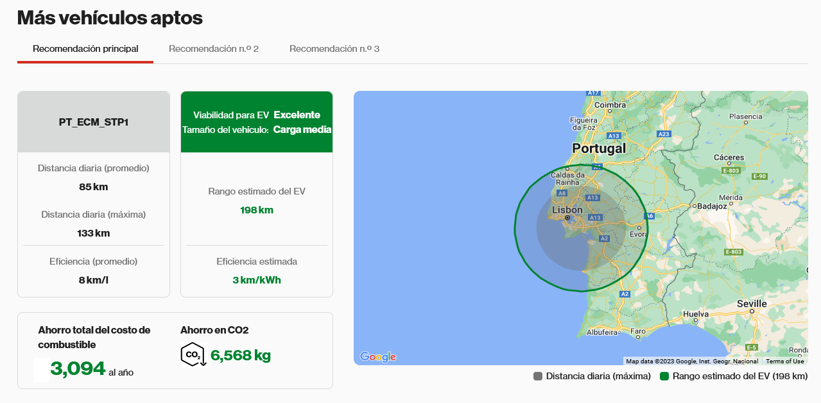This screenshot has height=403, width=821.
Task: Click Badajoz on the map
Action: pyautogui.click(x=713, y=206)
